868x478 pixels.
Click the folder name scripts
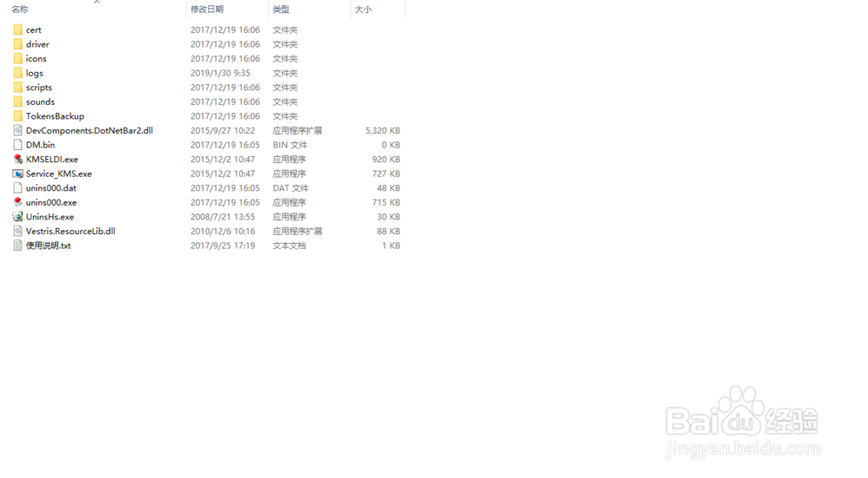click(39, 88)
